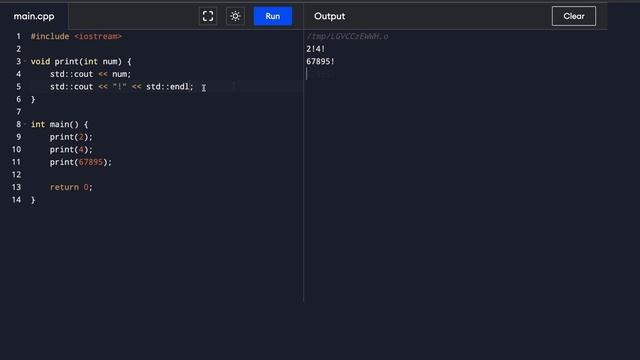Click the /tmp path line in output

click(347, 36)
